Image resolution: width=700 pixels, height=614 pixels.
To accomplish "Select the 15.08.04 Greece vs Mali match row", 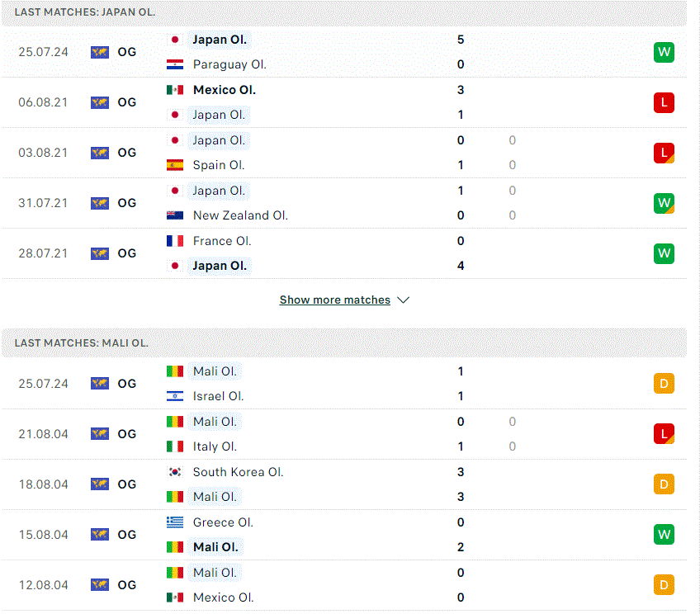I will [x=344, y=535].
